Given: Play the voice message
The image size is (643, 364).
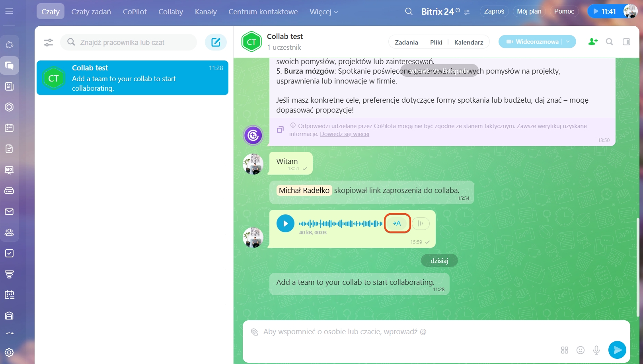Looking at the screenshot, I should 285,224.
